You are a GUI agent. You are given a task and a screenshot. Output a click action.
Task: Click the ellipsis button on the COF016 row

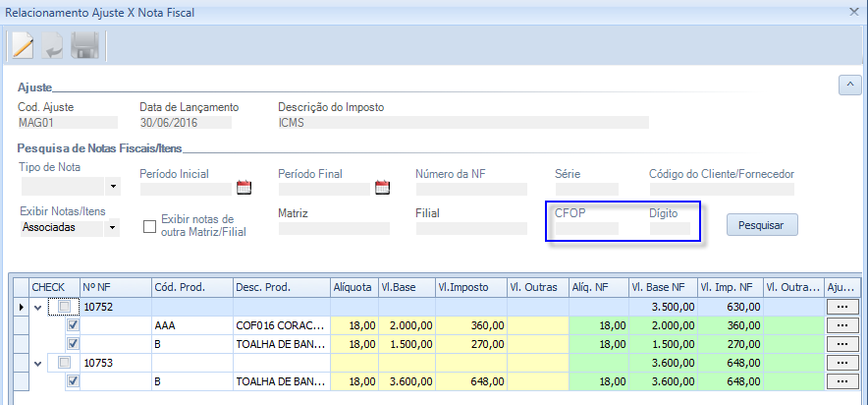tap(843, 325)
